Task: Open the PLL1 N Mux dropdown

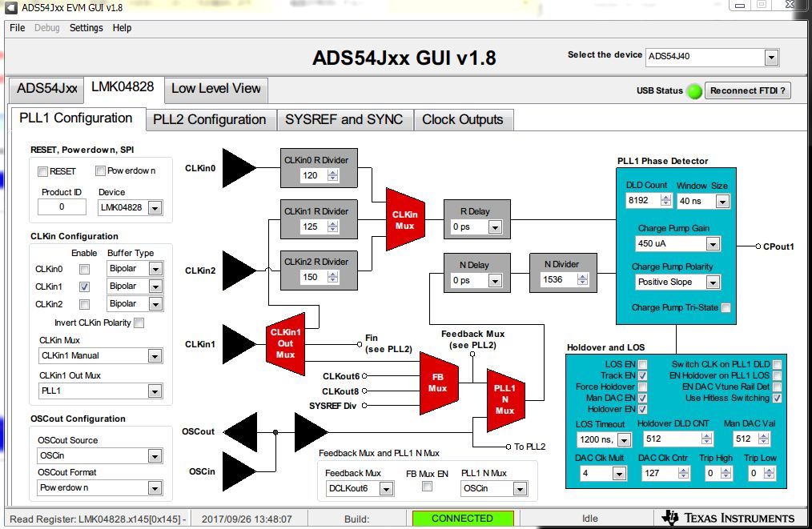Action: click(494, 489)
